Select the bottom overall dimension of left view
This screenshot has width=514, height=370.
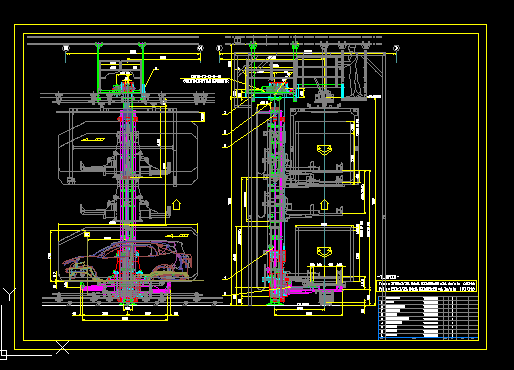pyautogui.click(x=125, y=319)
